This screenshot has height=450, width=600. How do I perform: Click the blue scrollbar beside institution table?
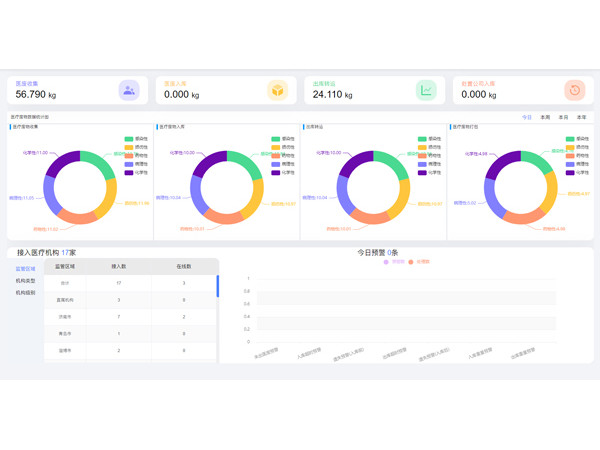pyautogui.click(x=217, y=286)
